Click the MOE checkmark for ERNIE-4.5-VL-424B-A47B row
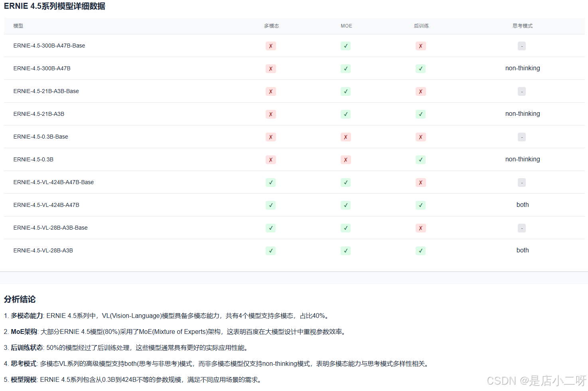 [346, 205]
